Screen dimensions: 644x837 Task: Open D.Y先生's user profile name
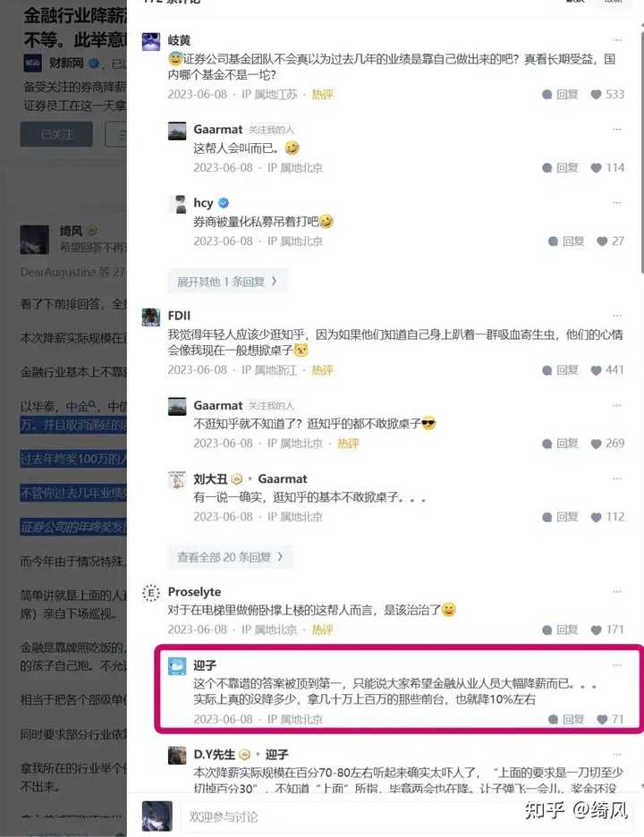pyautogui.click(x=214, y=755)
